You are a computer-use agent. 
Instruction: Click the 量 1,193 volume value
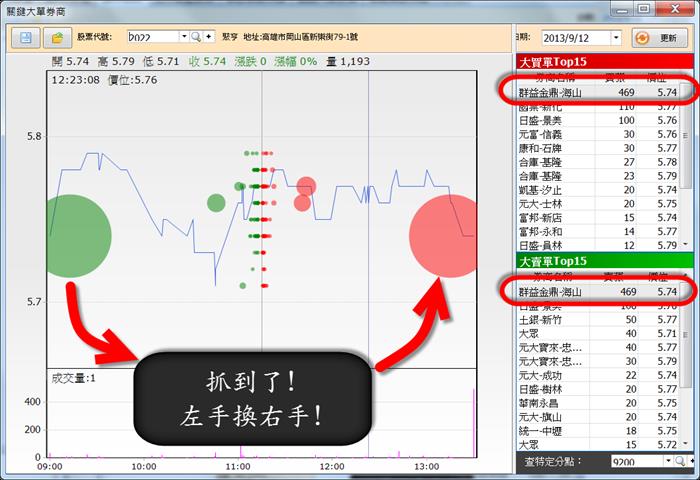click(x=348, y=61)
